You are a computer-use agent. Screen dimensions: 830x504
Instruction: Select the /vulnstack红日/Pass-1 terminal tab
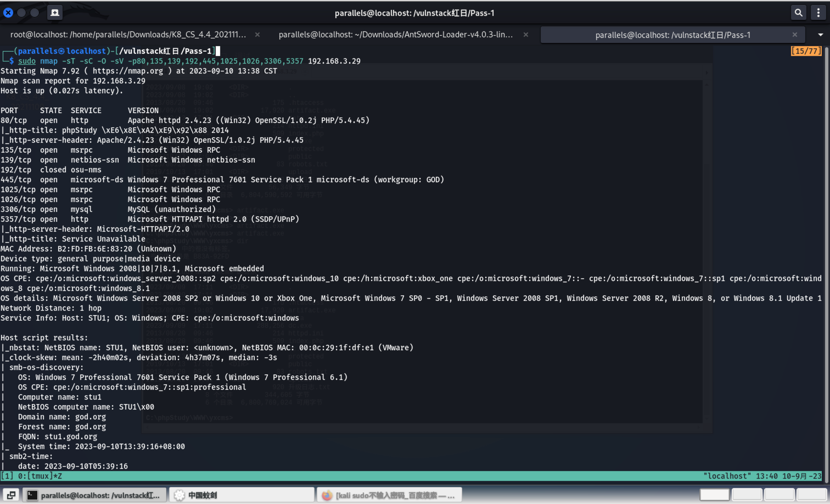click(x=673, y=35)
